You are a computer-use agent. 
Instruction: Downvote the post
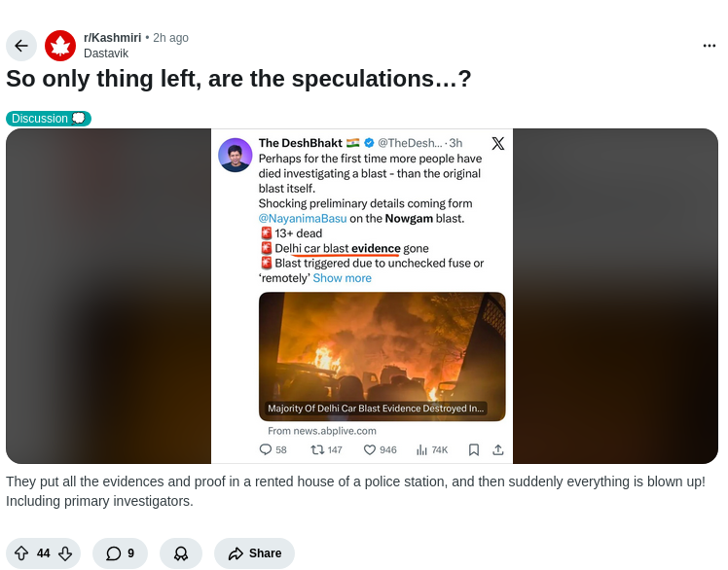65,553
